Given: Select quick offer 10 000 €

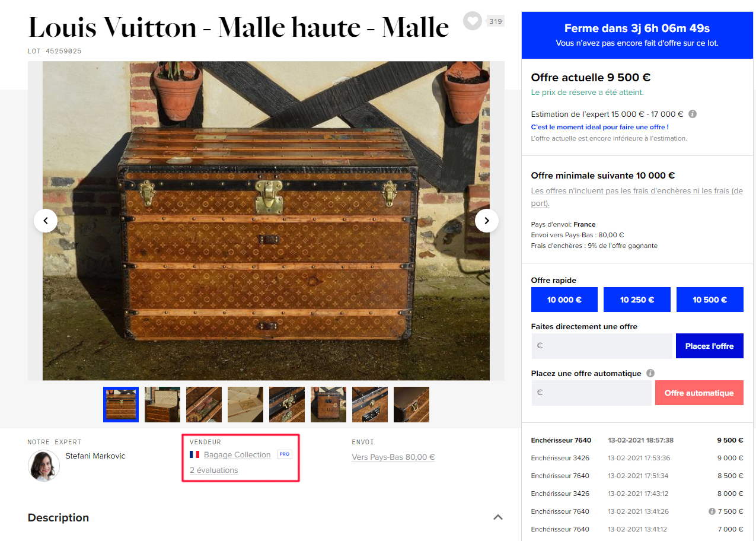Looking at the screenshot, I should pyautogui.click(x=564, y=300).
